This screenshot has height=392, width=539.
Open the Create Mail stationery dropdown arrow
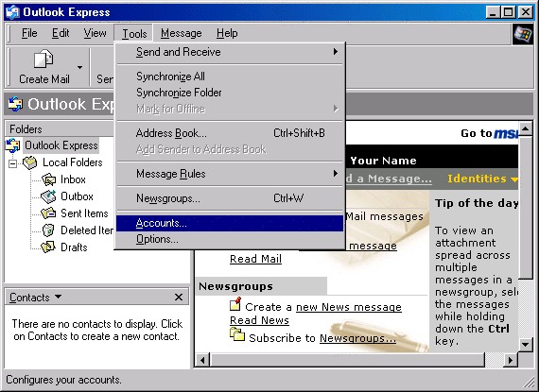(x=79, y=67)
